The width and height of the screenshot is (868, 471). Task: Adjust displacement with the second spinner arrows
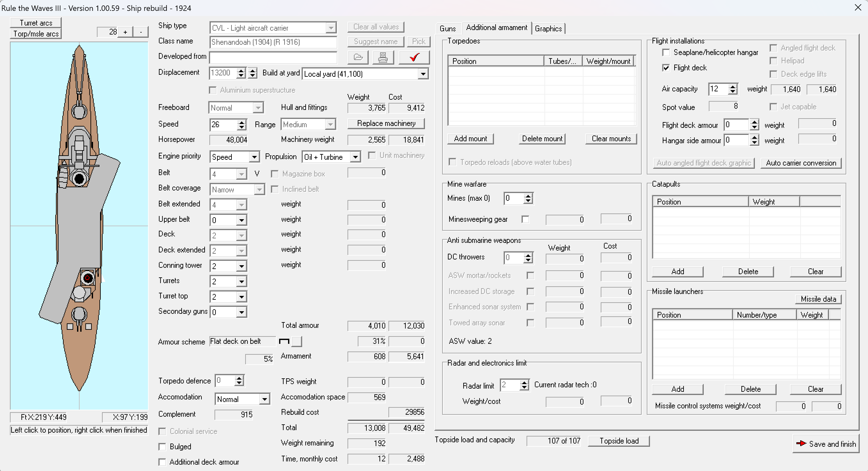pos(252,73)
